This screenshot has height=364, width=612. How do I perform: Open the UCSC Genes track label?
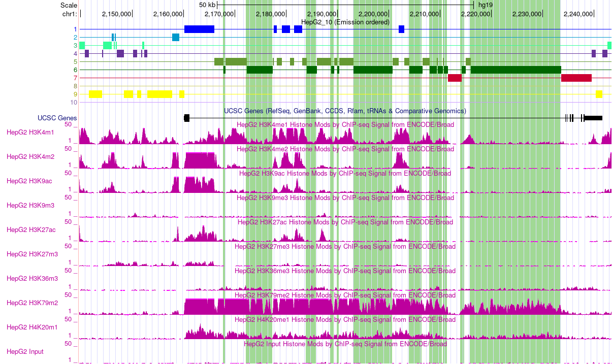tap(57, 118)
